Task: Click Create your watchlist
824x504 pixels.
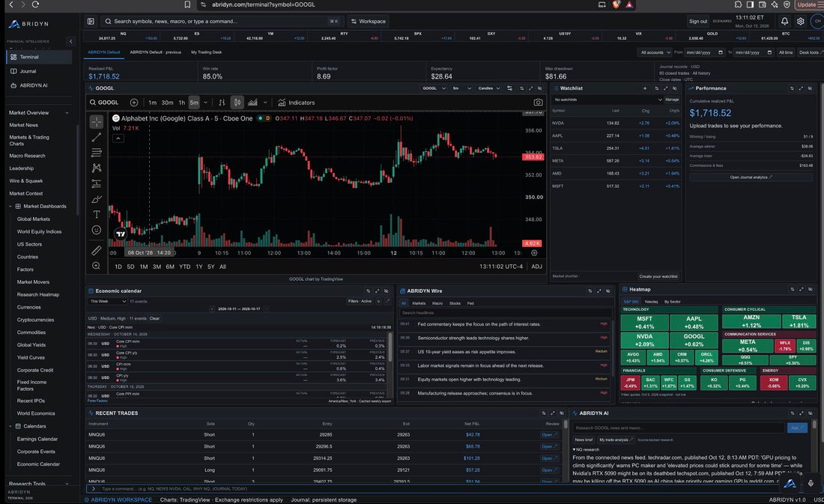Action: click(x=658, y=276)
